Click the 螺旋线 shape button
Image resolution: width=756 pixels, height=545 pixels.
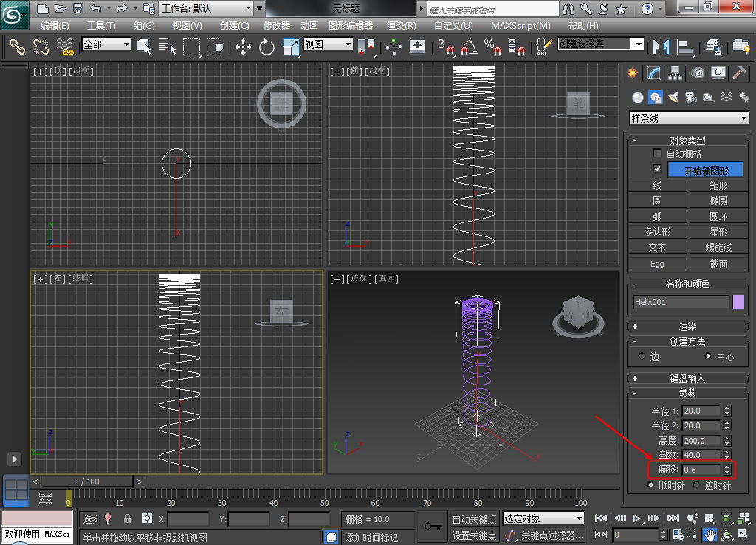(718, 248)
